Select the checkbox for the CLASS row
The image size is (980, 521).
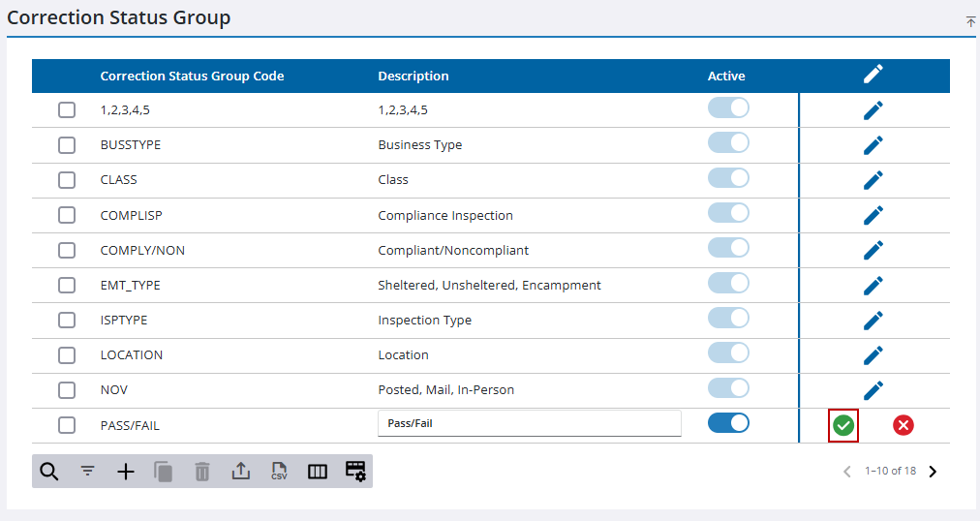click(x=67, y=180)
